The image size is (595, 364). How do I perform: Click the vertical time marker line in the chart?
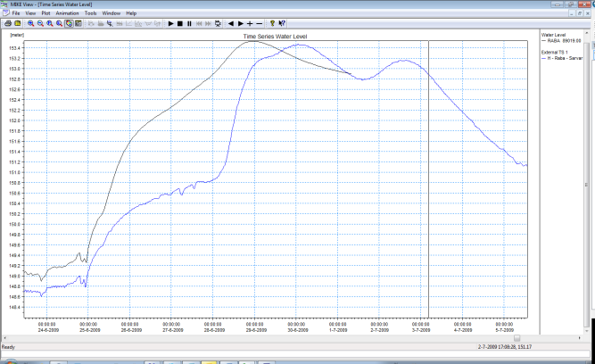point(428,178)
